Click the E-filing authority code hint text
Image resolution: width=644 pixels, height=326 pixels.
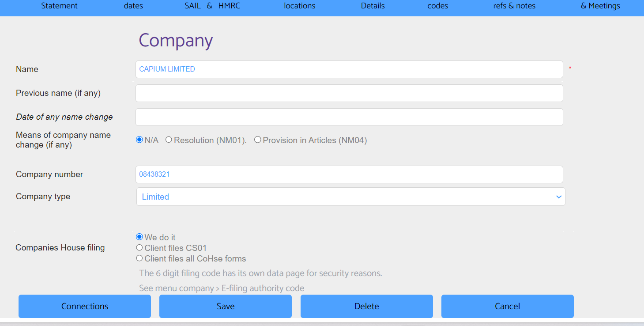(222, 288)
